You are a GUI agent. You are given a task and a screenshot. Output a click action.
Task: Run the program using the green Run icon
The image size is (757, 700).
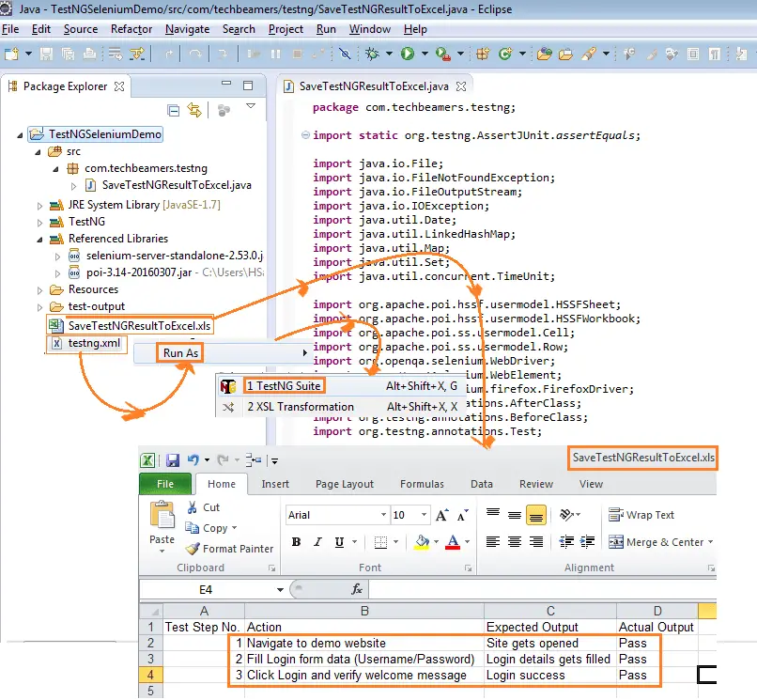click(x=407, y=54)
